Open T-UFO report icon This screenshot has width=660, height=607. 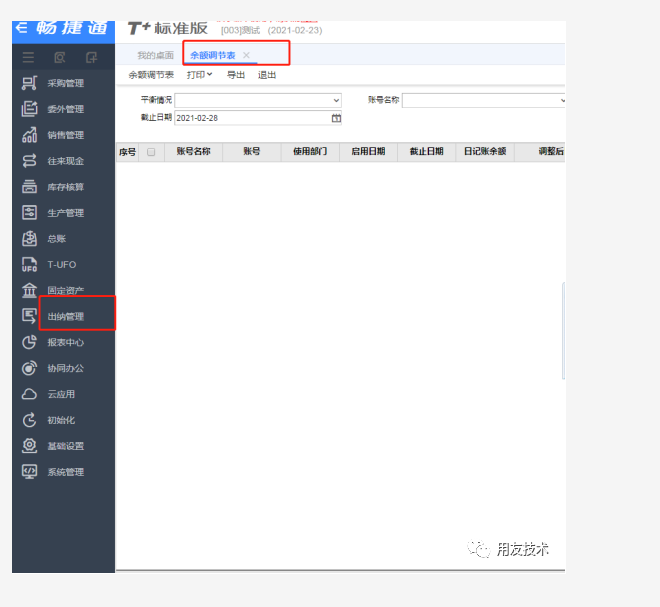(29, 264)
